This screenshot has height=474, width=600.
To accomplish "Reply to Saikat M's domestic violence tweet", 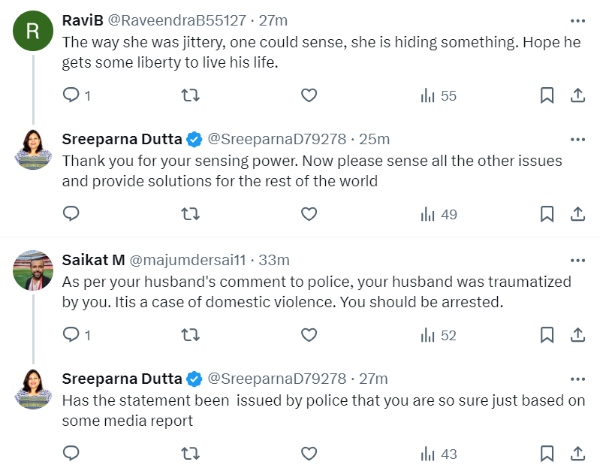I will pos(71,335).
